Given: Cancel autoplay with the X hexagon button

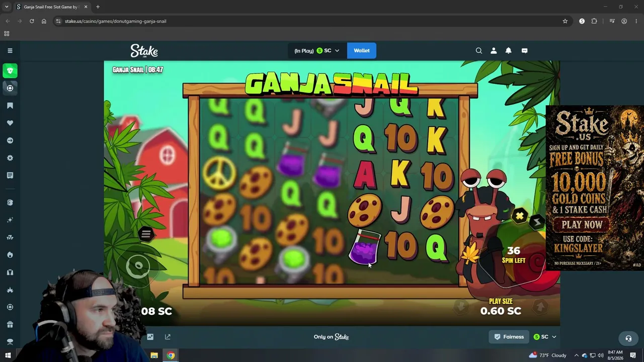Looking at the screenshot, I should point(520,217).
